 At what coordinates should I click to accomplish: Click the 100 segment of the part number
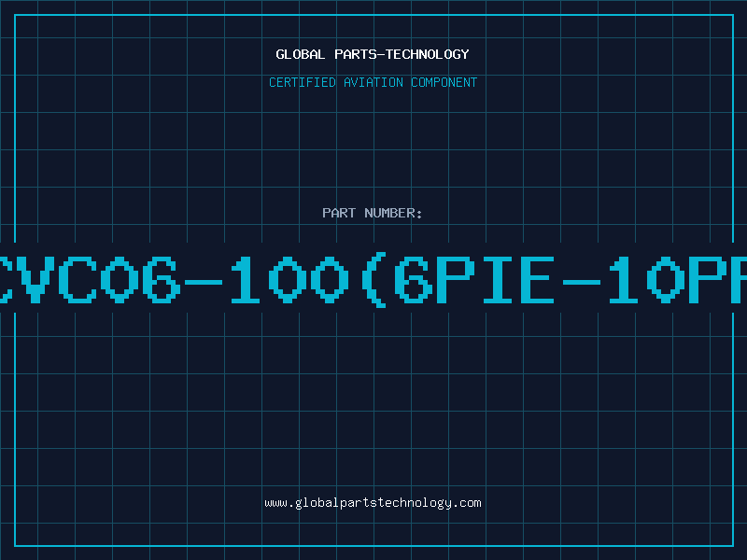coord(289,279)
